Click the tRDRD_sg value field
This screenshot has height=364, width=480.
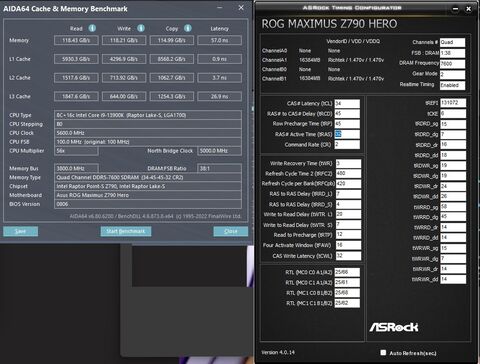pos(453,124)
